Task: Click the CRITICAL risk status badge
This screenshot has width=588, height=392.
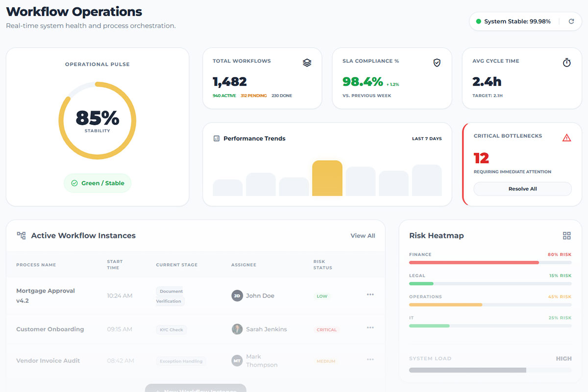Action: click(x=327, y=330)
